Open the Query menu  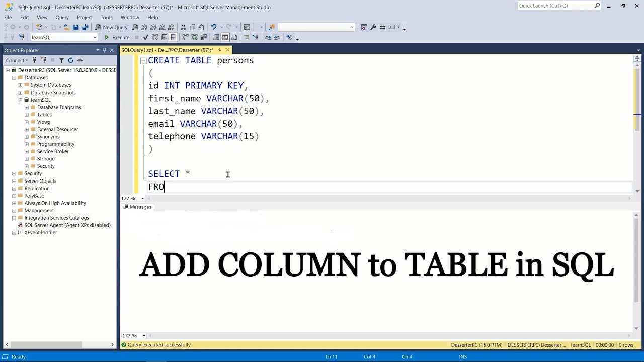click(62, 17)
